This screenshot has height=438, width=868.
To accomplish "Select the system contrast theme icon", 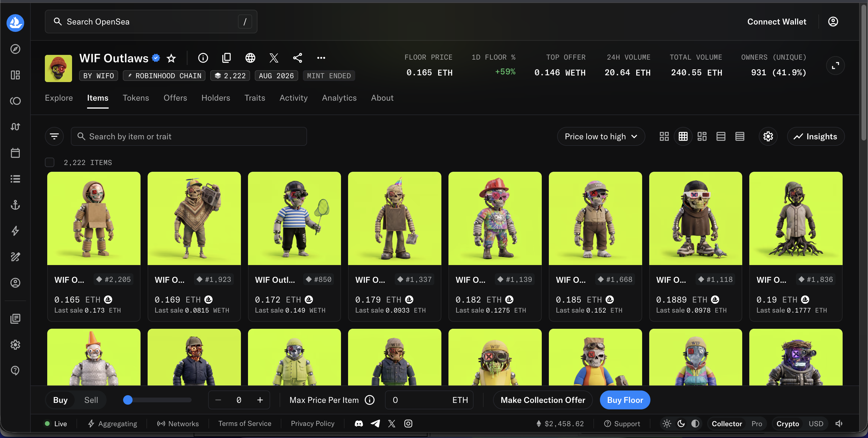I will click(695, 424).
